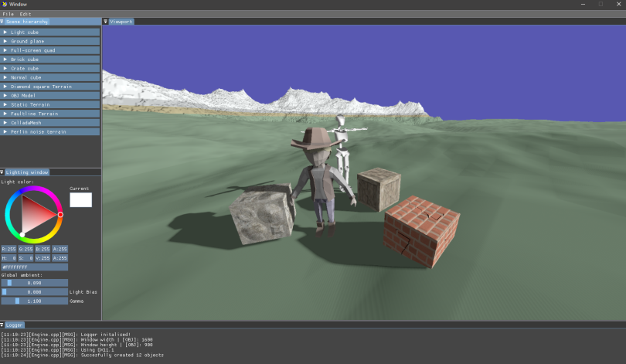Collapse the Scene hierarchy panel triangle
Image resolution: width=626 pixels, height=364 pixels.
pyautogui.click(x=2, y=22)
